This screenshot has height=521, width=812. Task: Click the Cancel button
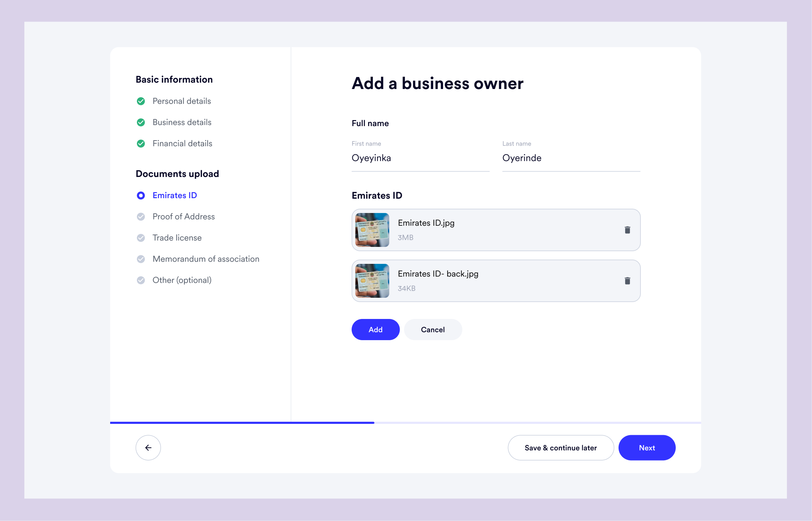pyautogui.click(x=432, y=330)
